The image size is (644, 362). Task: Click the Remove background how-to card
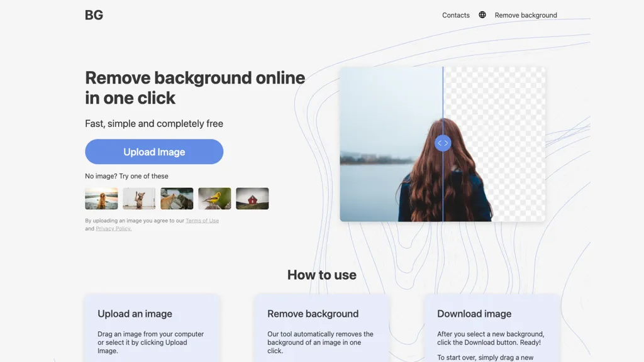tap(322, 327)
